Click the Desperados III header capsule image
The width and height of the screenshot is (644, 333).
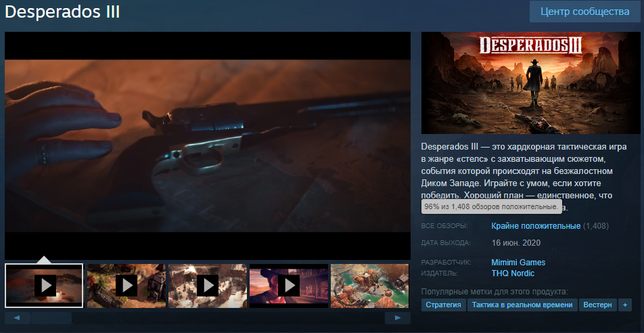(x=526, y=83)
